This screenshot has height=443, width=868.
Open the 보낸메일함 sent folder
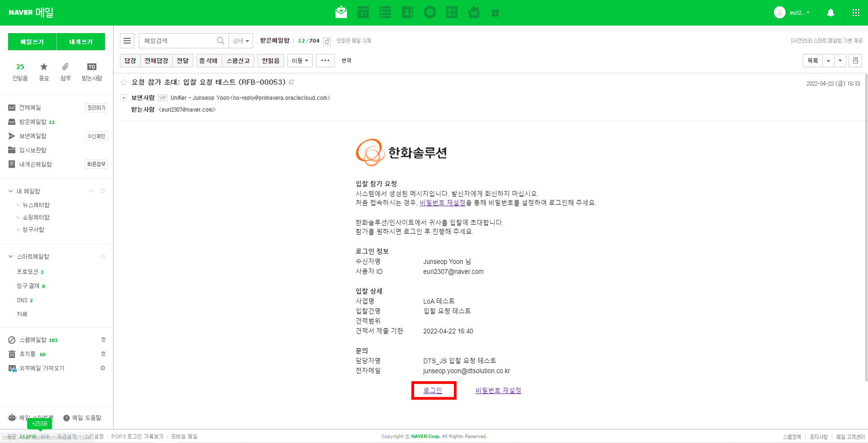33,136
